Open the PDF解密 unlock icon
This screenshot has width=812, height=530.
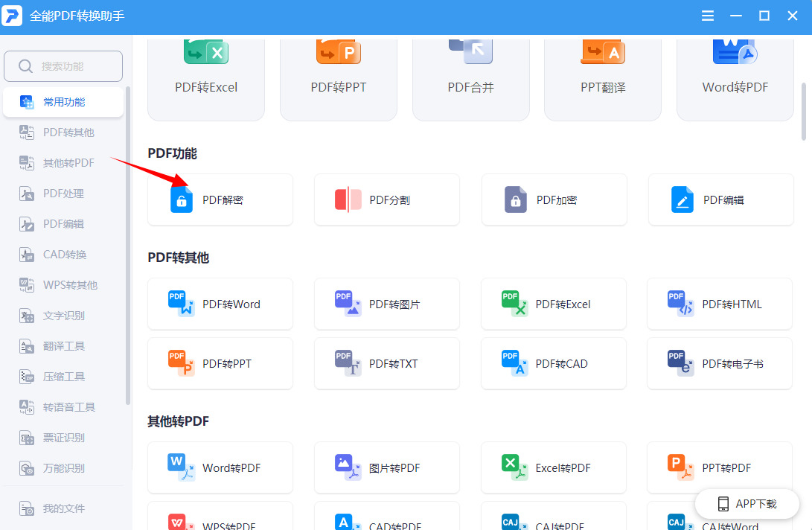(x=182, y=200)
